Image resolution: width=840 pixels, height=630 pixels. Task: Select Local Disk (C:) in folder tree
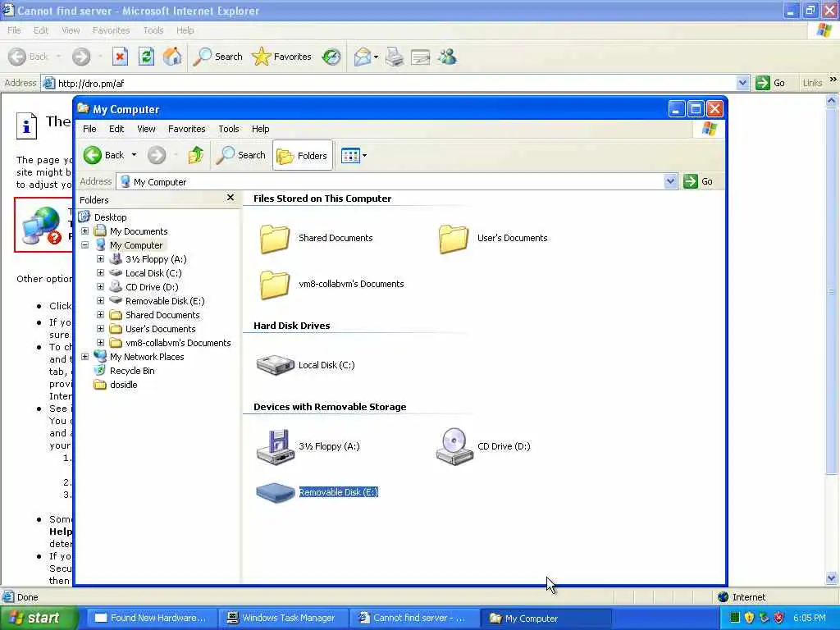pos(153,273)
